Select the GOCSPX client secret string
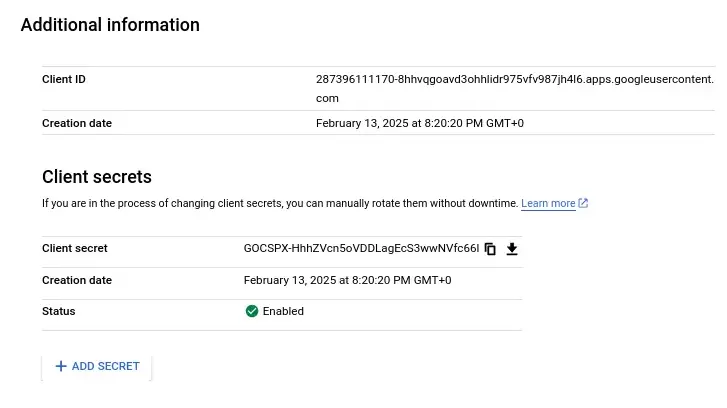Viewport: 727px width, 408px height. (361, 249)
